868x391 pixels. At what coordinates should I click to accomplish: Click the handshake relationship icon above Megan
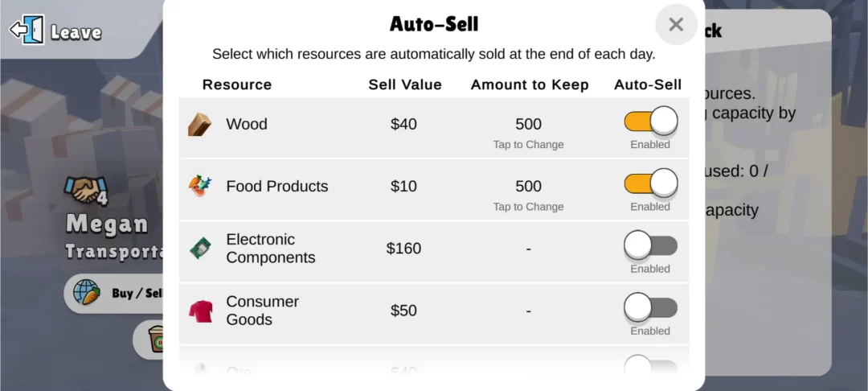tap(86, 190)
